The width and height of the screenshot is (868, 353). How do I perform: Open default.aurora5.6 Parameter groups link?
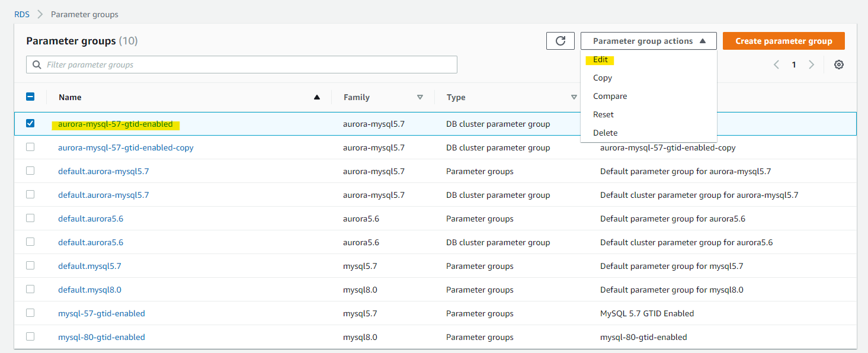point(91,219)
